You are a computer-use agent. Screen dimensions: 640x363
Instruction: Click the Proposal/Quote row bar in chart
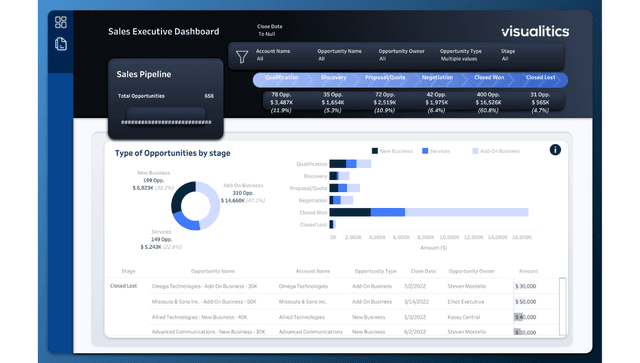point(345,188)
